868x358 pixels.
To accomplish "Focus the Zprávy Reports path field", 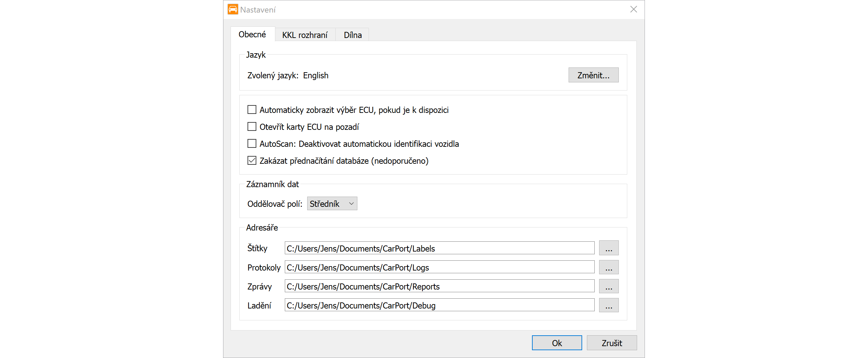I will coord(439,286).
